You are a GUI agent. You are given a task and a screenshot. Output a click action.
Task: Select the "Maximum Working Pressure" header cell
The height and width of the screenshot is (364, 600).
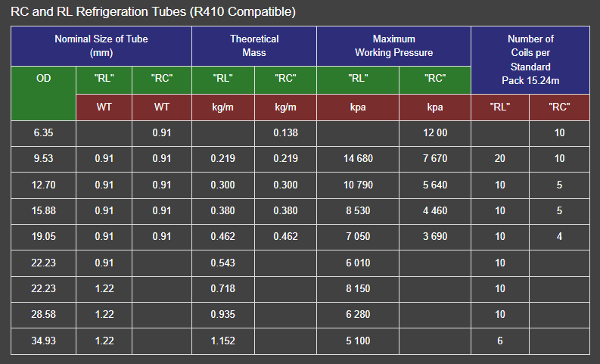point(393,46)
